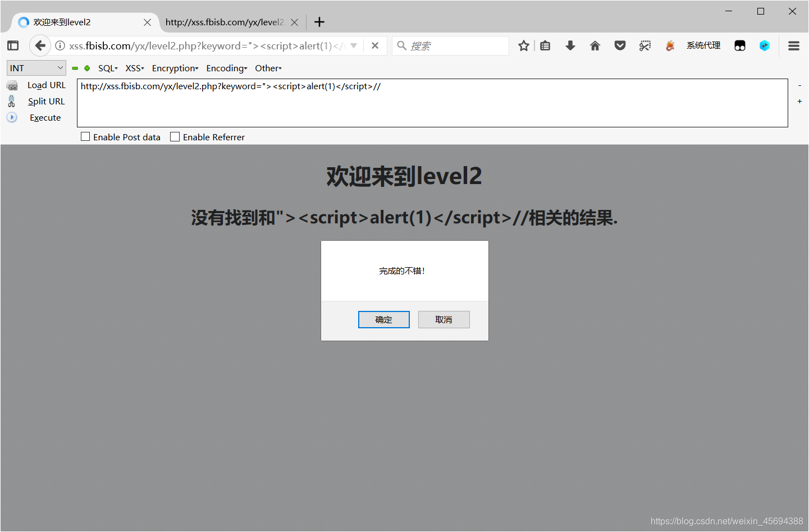809x532 pixels.
Task: Click the 取消 button in the dialog
Action: coord(444,319)
